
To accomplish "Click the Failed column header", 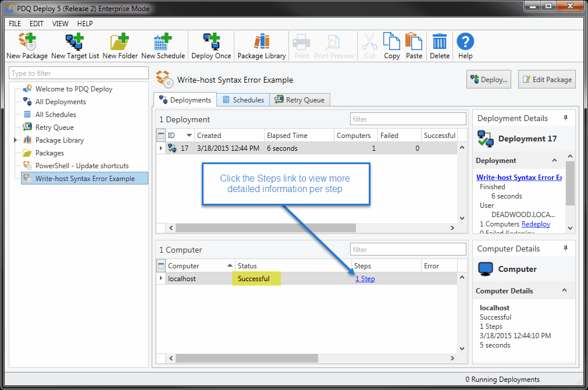I will [399, 136].
